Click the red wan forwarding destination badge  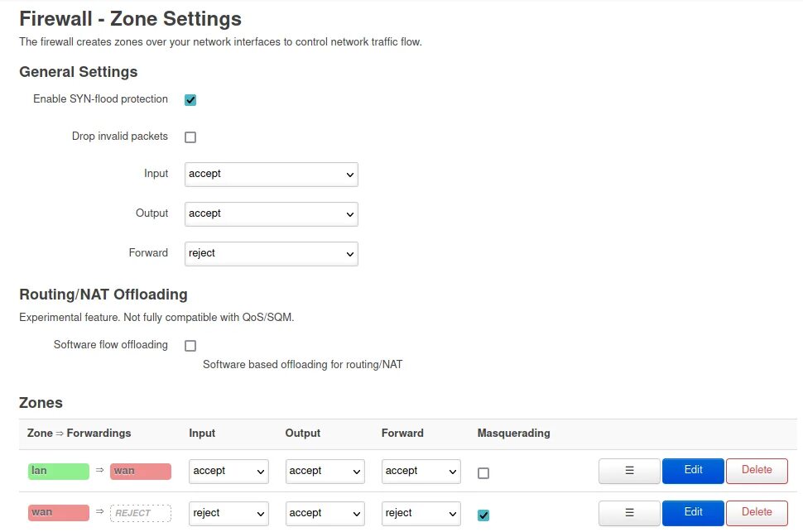tap(140, 472)
